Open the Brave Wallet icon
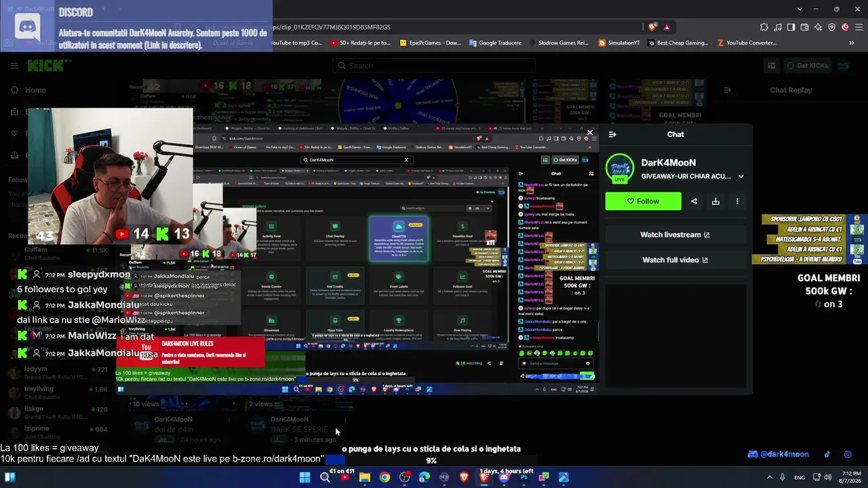 click(x=805, y=27)
